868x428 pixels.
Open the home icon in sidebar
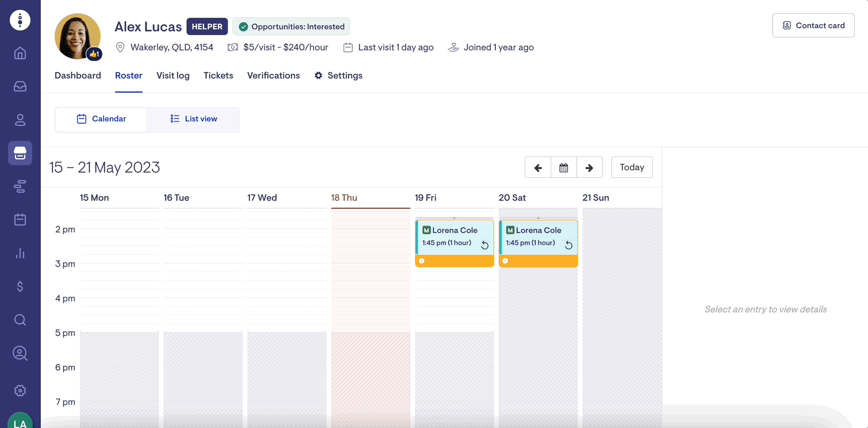click(x=20, y=54)
